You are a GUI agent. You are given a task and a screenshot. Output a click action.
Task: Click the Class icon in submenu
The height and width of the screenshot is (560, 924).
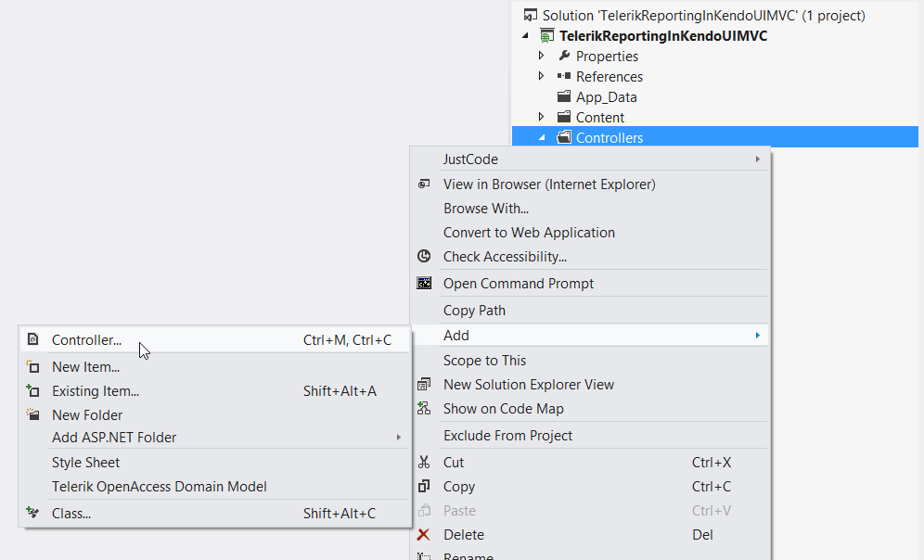[33, 513]
